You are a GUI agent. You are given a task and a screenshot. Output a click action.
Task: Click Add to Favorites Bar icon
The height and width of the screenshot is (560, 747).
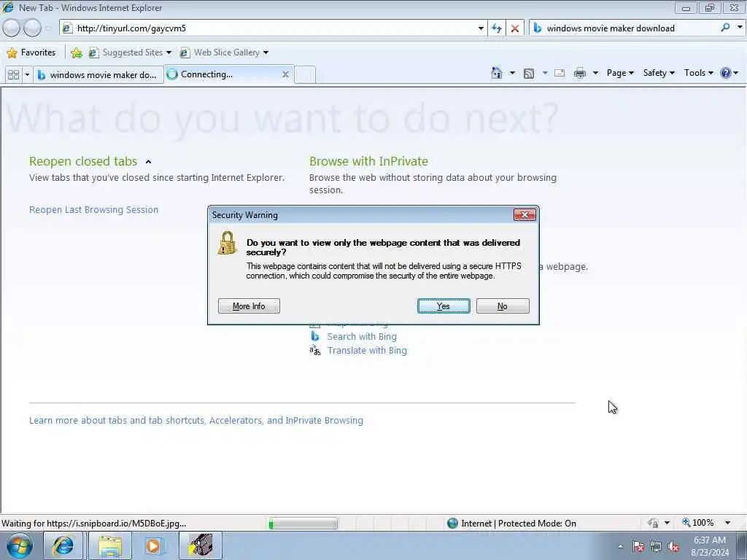point(76,52)
